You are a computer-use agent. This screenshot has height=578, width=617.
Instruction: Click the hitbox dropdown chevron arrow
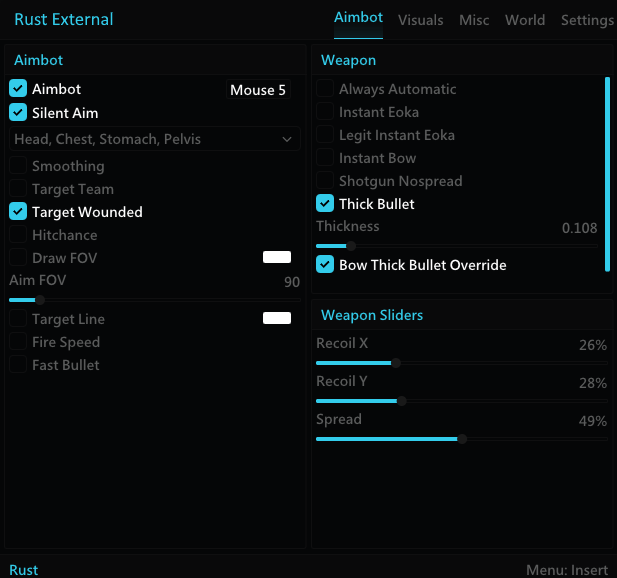(287, 139)
